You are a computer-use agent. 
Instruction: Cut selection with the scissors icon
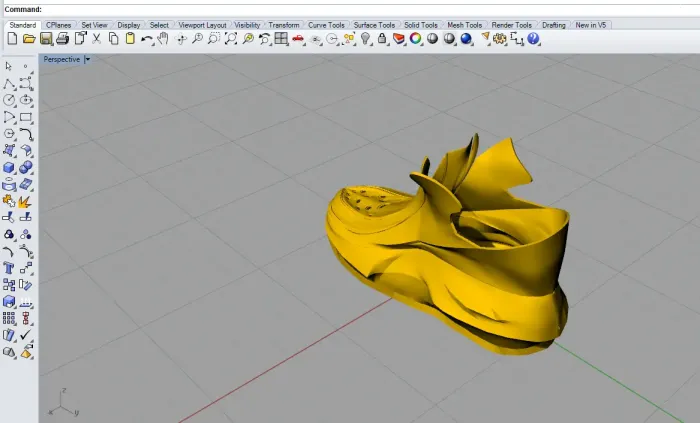coord(96,39)
